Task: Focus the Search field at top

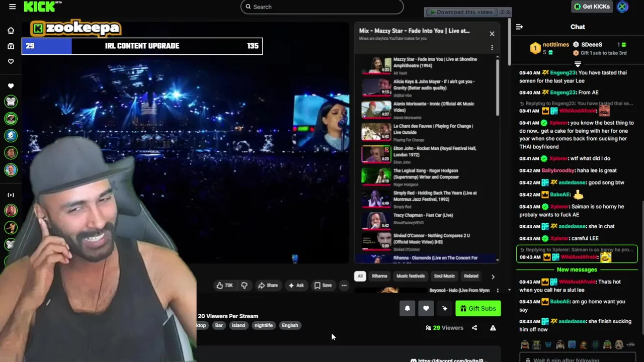Action: click(322, 7)
